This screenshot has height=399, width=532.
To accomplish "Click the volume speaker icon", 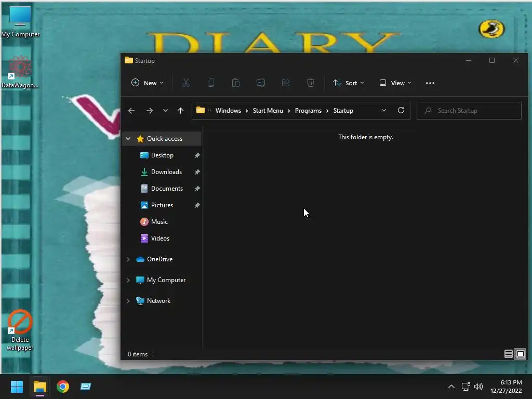I will pos(478,387).
